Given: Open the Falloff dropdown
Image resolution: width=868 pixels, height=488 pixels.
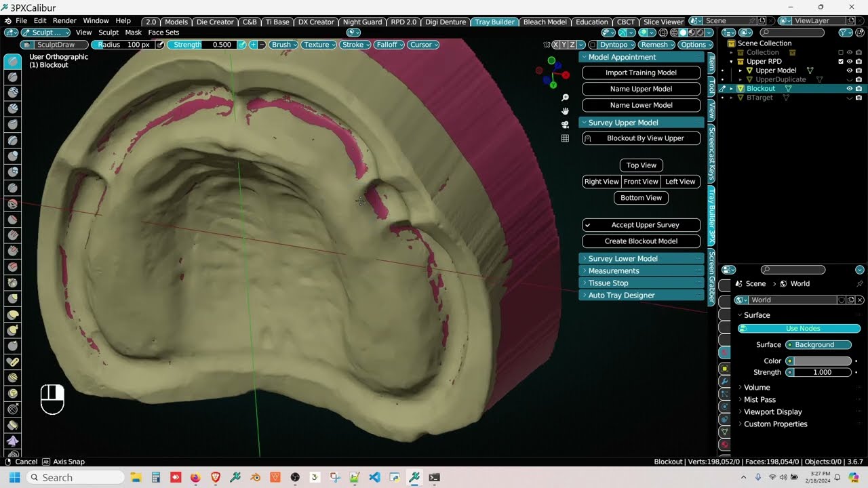Looking at the screenshot, I should pos(389,45).
